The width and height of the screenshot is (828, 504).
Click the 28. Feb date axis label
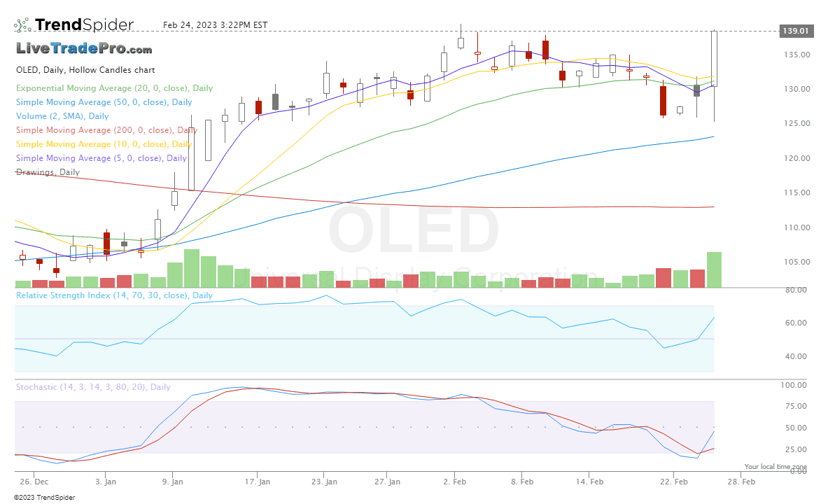(741, 482)
